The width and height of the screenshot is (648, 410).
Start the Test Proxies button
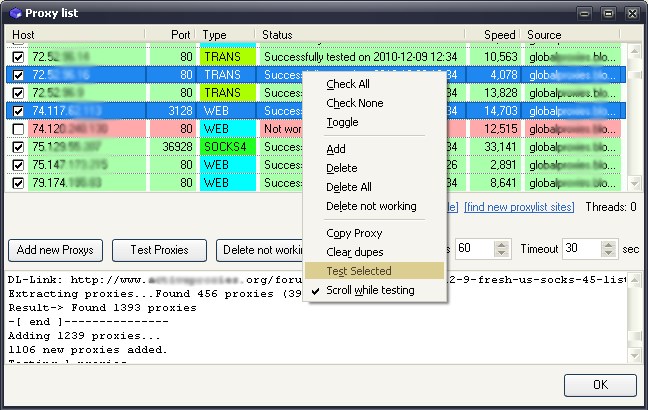(x=159, y=250)
